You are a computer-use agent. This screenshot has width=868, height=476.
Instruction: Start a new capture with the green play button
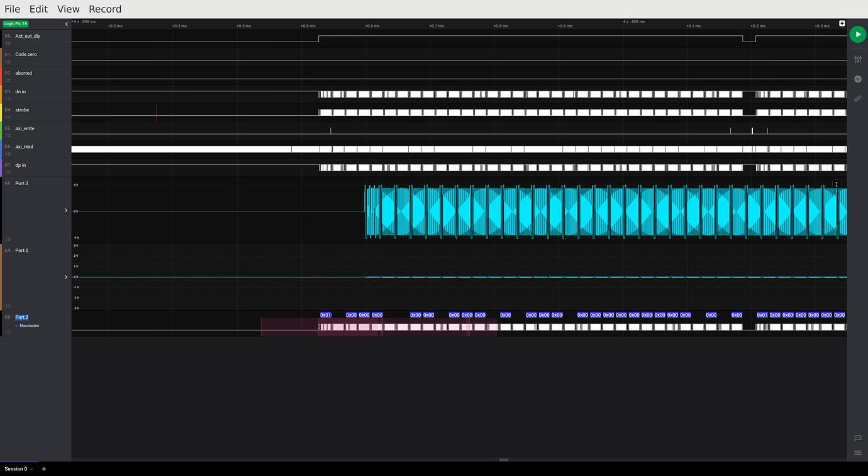click(x=857, y=34)
